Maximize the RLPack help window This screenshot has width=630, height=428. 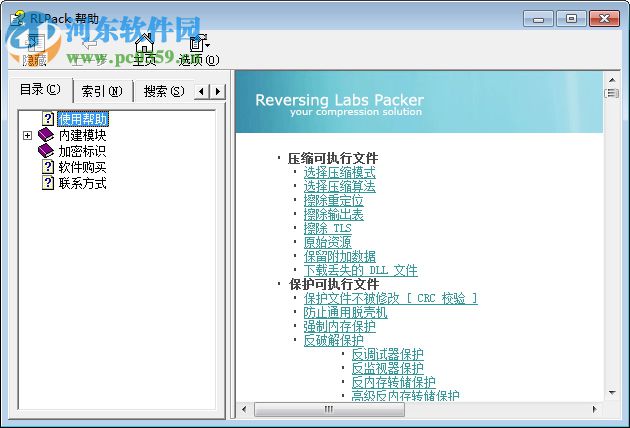571,19
